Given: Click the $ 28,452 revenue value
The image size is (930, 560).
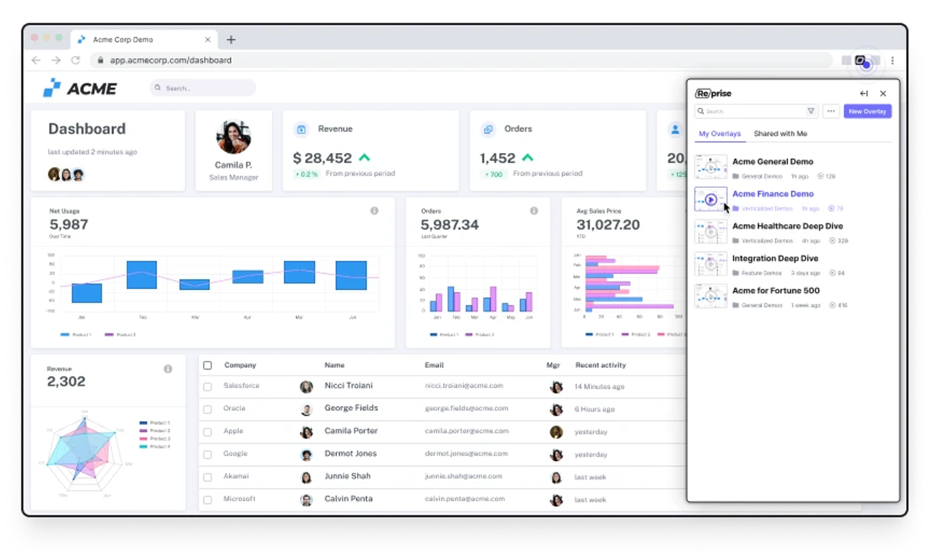Looking at the screenshot, I should click(322, 158).
